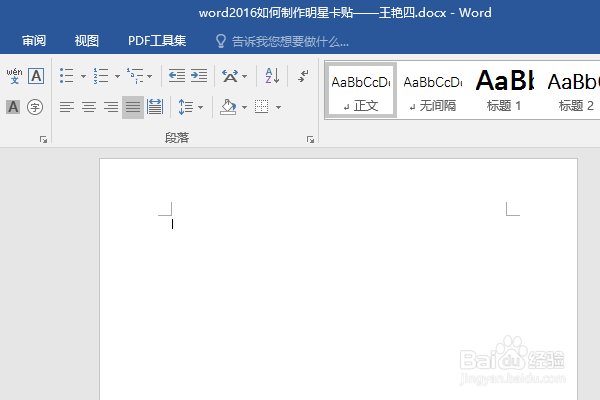Decrease paragraph indent
The image size is (600, 400).
coord(177,76)
